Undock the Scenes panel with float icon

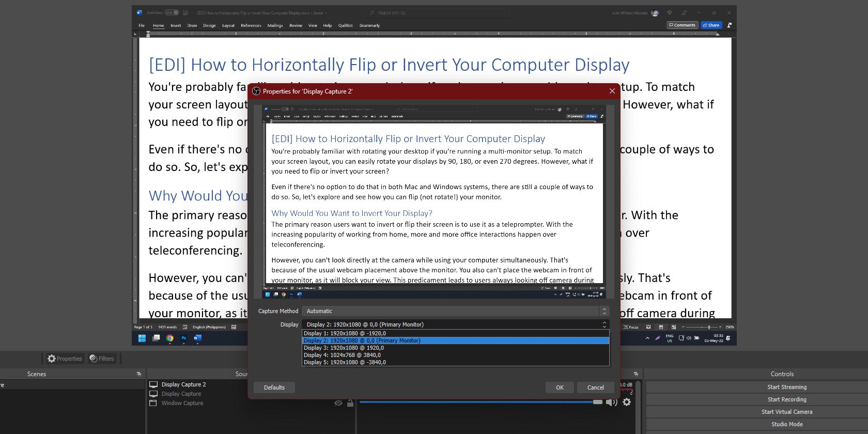[138, 374]
